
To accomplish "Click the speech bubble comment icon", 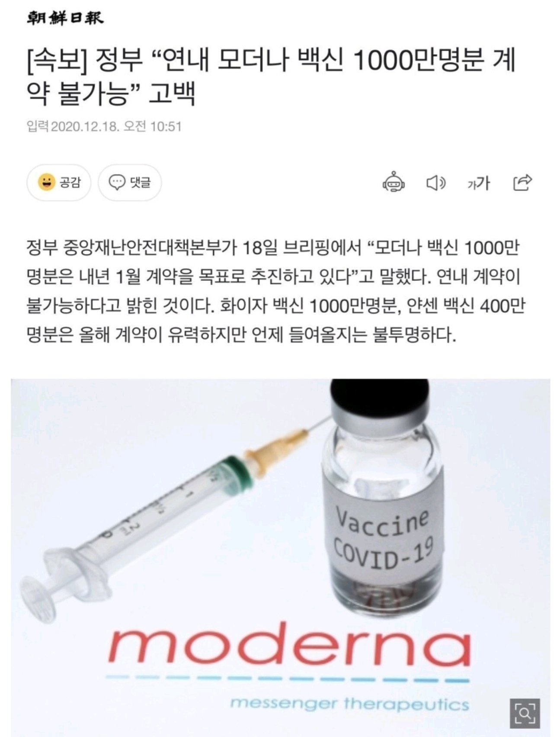I will [117, 183].
